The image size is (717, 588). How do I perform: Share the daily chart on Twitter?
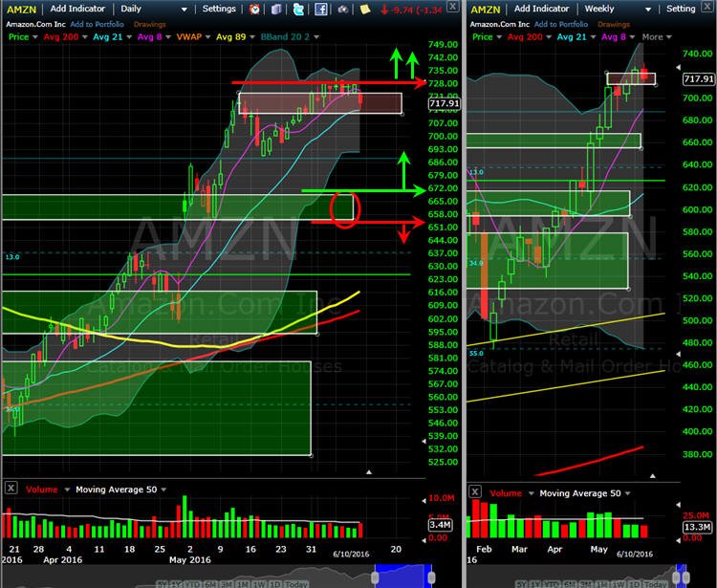(x=298, y=9)
